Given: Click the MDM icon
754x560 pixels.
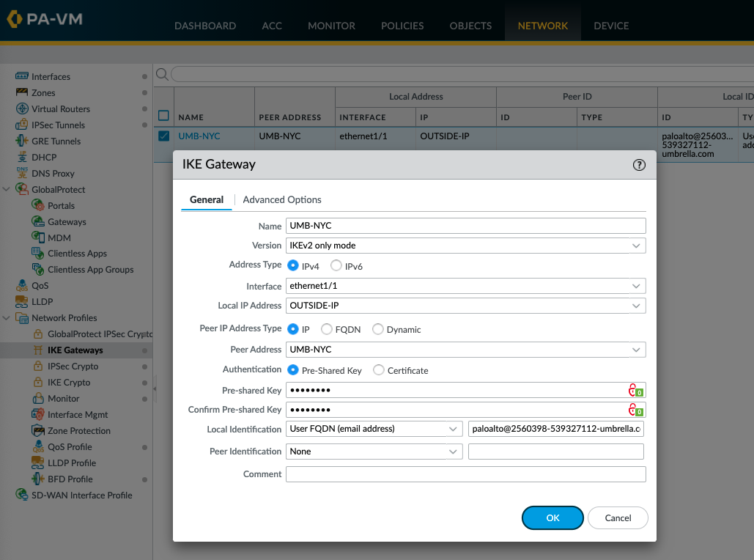Looking at the screenshot, I should 38,237.
